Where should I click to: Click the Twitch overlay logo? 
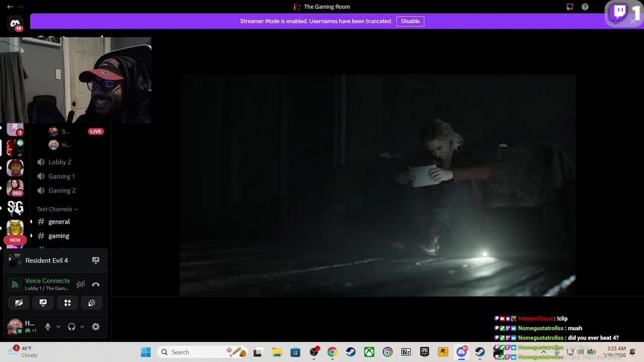point(618,13)
